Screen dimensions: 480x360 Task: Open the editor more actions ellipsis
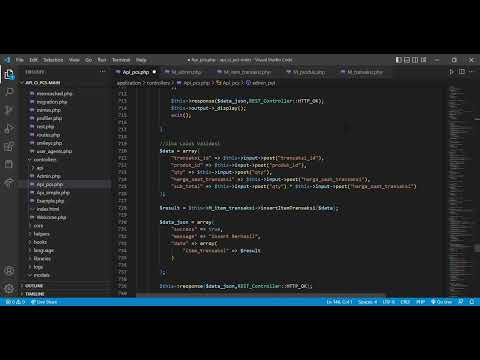click(471, 72)
